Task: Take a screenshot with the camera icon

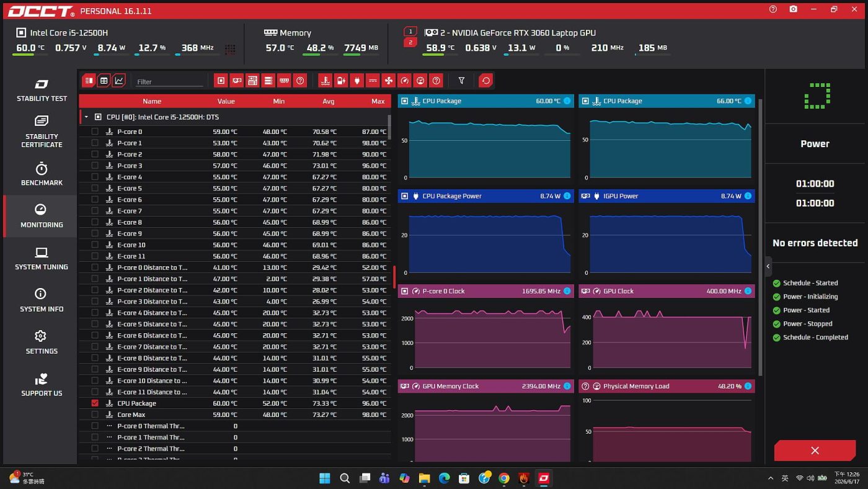Action: pos(794,9)
